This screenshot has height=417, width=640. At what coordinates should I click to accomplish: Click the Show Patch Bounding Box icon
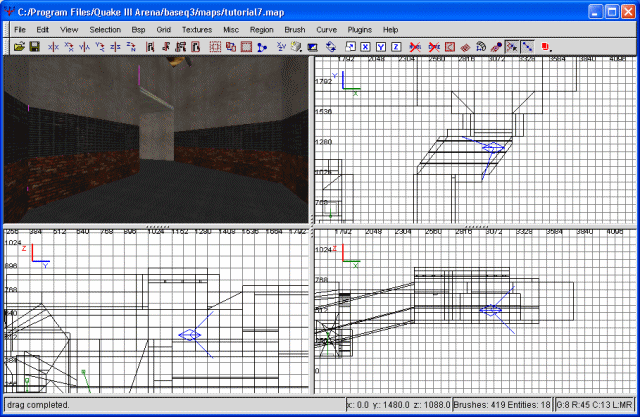pyautogui.click(x=449, y=47)
